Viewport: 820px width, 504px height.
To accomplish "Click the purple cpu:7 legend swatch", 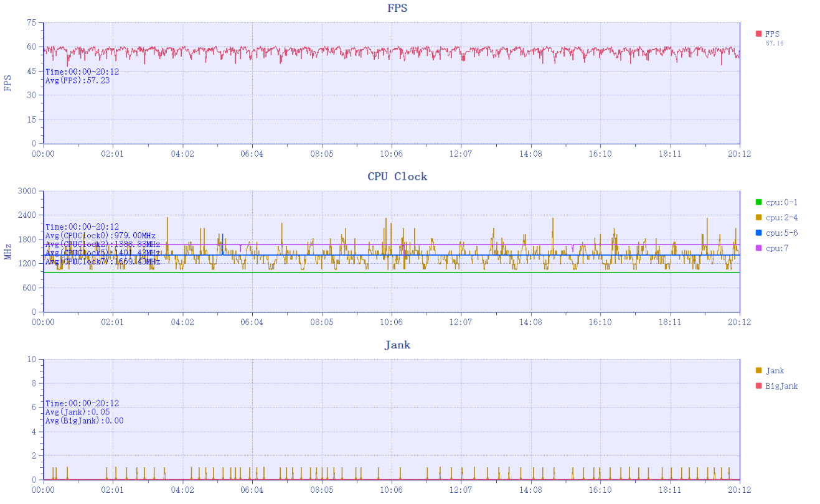I will 758,248.
